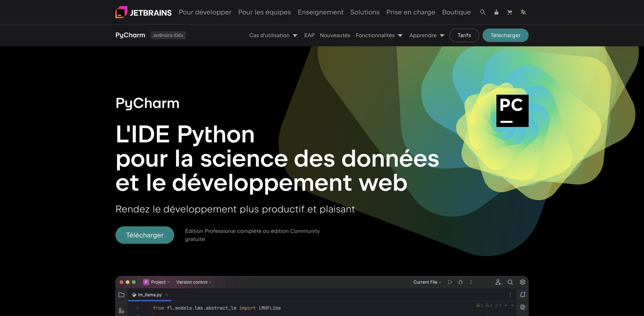Start Code With Me session via add-user icon
644x316 pixels.
[498, 282]
